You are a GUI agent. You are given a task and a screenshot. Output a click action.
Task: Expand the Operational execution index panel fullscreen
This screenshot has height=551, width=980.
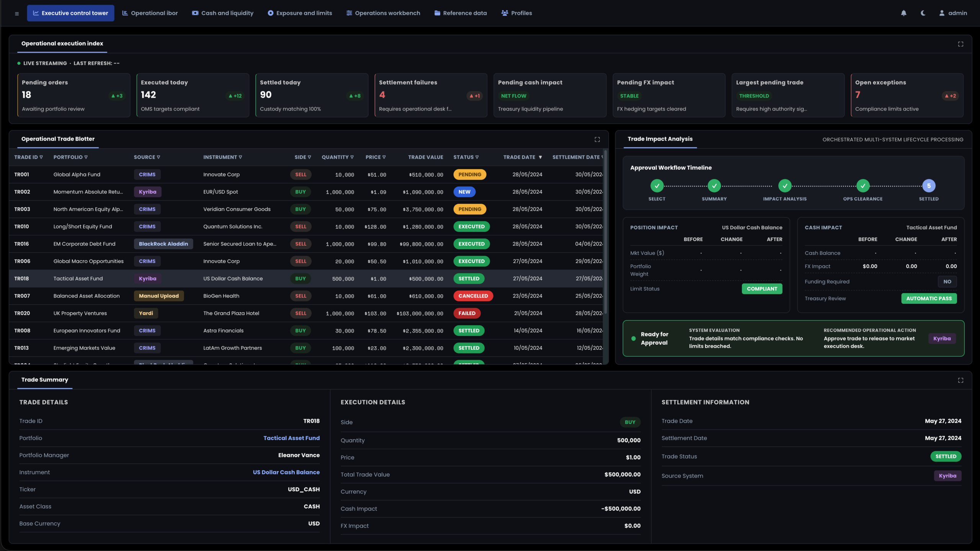click(960, 44)
